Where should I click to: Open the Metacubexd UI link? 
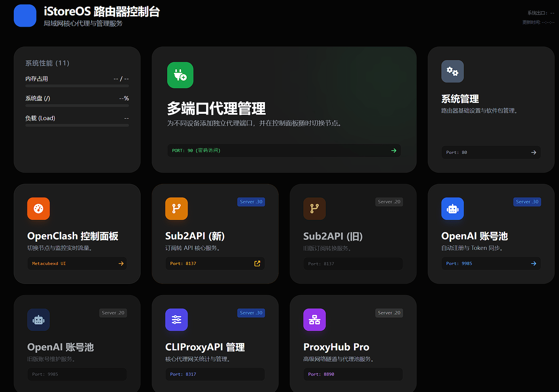point(77,263)
